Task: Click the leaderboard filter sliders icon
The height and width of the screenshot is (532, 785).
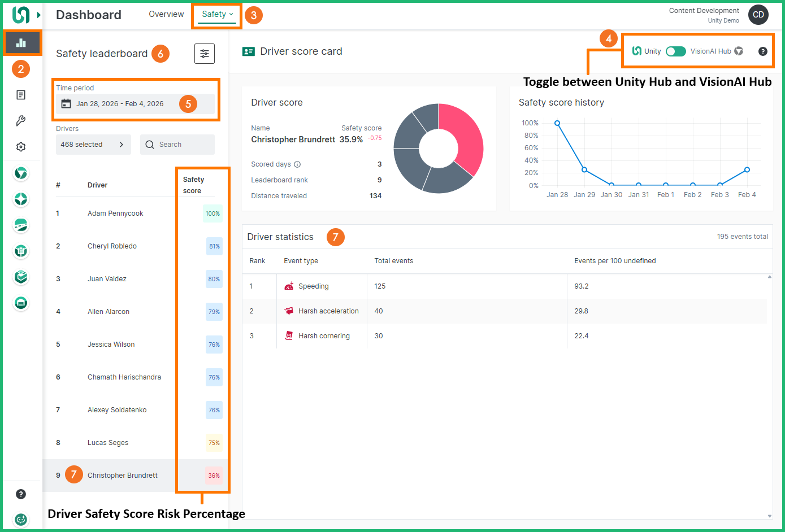Action: tap(204, 54)
